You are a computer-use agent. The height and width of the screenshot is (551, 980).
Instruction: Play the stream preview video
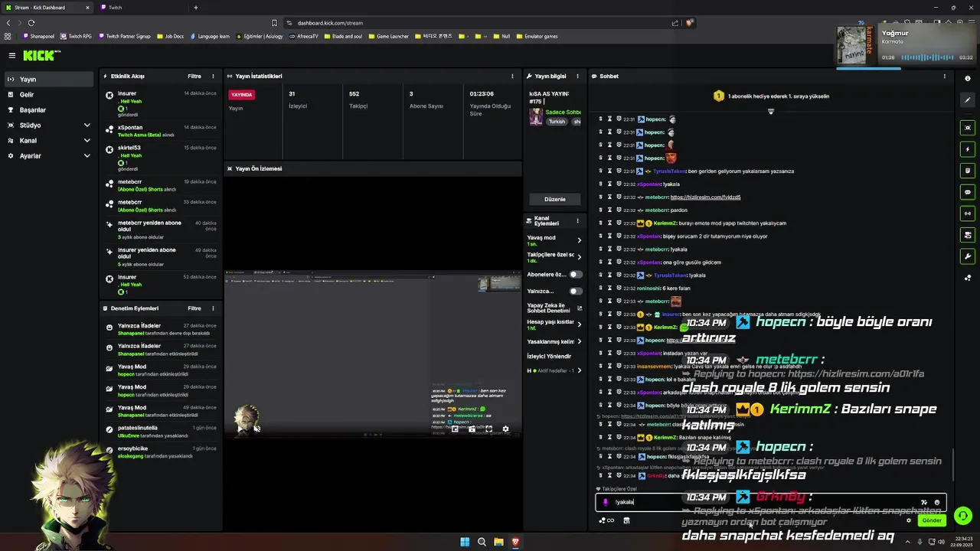[x=241, y=429]
